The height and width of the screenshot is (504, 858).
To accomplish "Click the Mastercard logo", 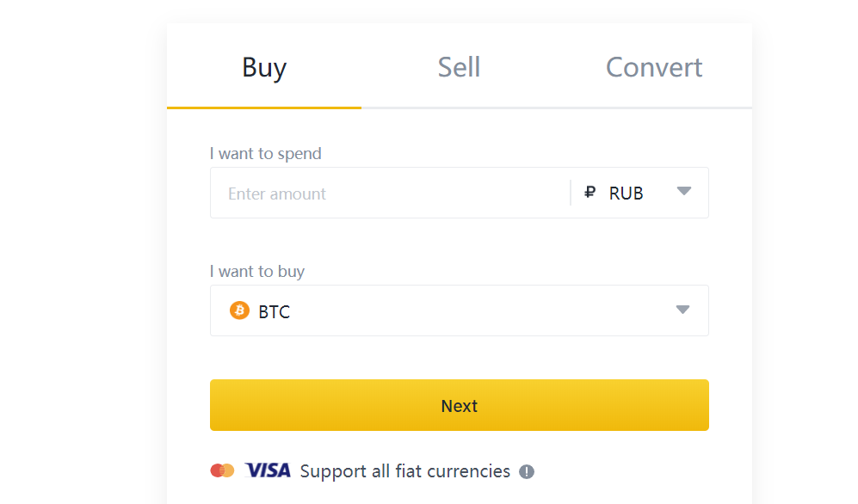I will (x=223, y=470).
